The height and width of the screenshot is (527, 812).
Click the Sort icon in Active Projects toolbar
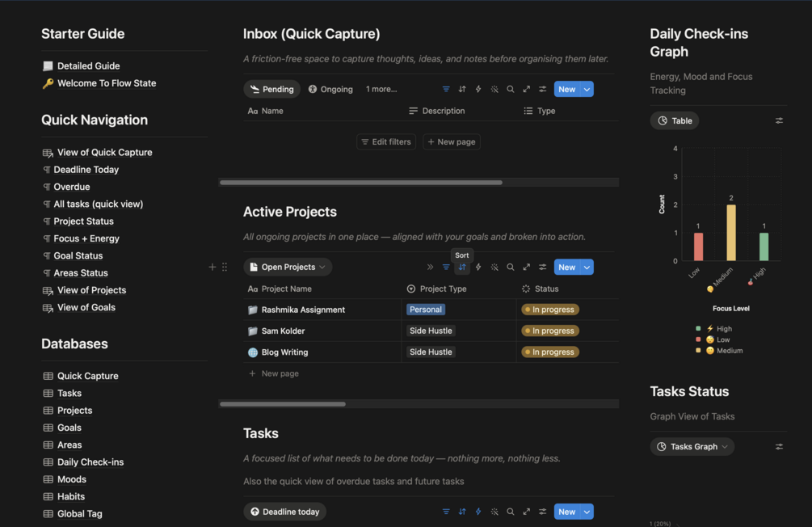[x=462, y=267]
